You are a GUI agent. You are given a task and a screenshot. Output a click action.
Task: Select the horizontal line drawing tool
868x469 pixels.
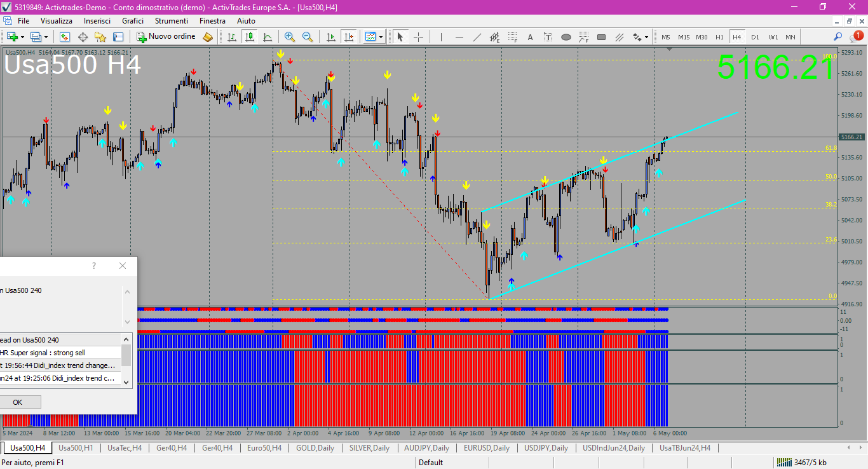(x=459, y=37)
